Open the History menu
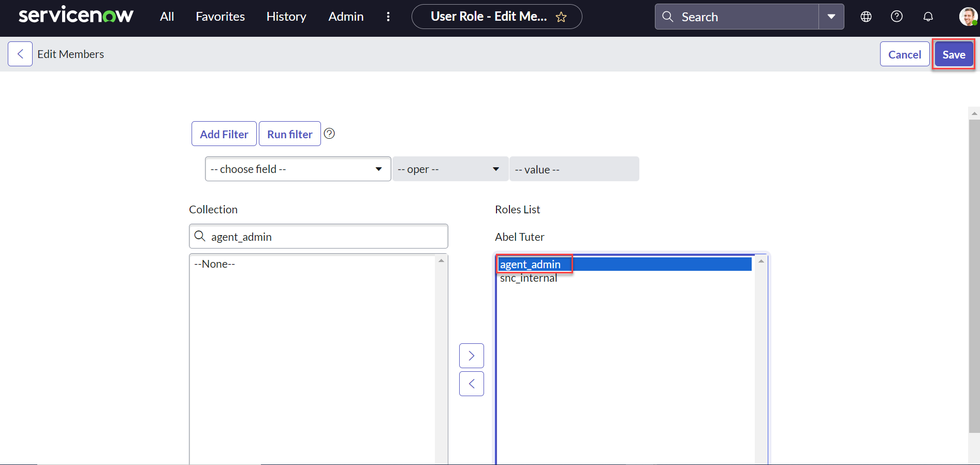Viewport: 980px width, 465px height. coord(286,17)
